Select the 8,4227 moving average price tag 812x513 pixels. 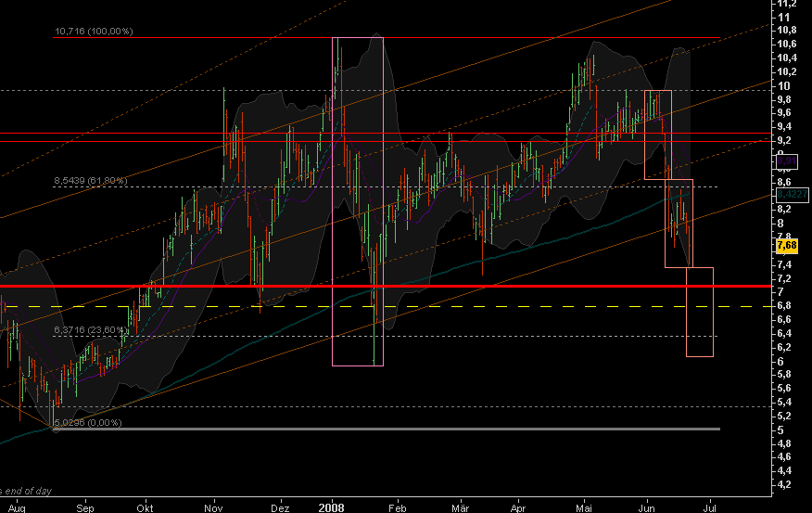(793, 194)
